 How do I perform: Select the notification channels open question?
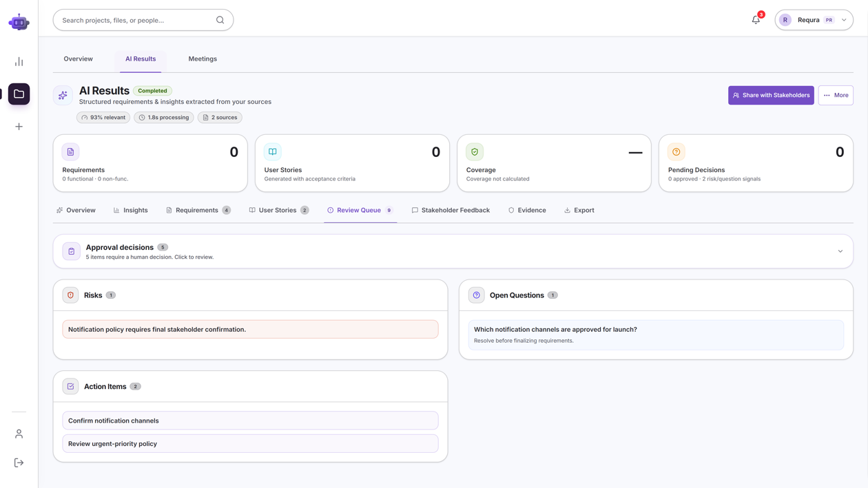[x=656, y=335]
